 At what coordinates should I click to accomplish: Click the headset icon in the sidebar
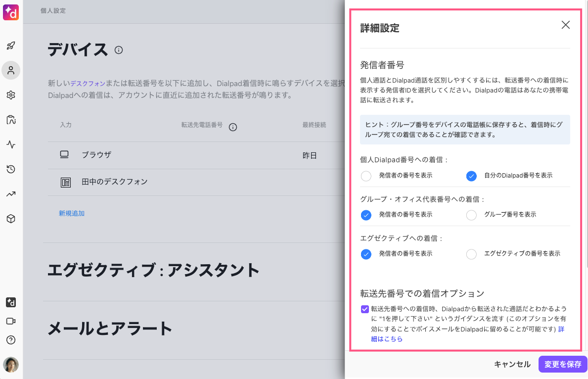[x=11, y=120]
